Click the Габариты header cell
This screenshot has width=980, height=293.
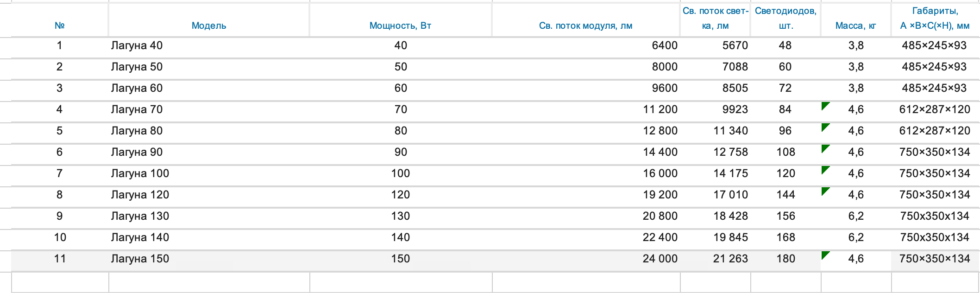(935, 19)
